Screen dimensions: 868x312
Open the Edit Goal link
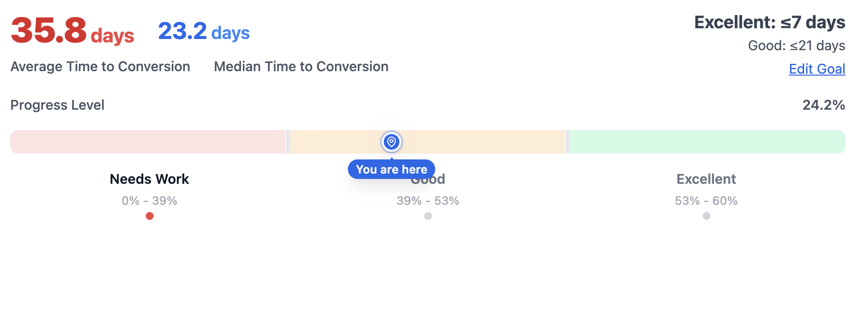click(x=817, y=69)
